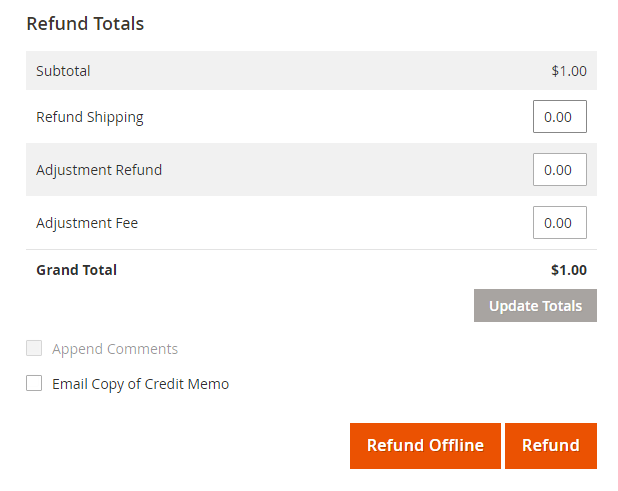Click the Append Comments label text
618x491 pixels.
[x=115, y=349]
